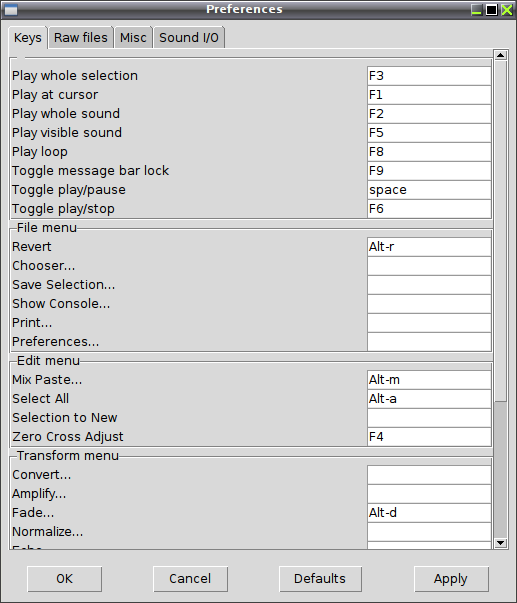
Task: Open window menu icon in title bar
Action: coord(10,9)
